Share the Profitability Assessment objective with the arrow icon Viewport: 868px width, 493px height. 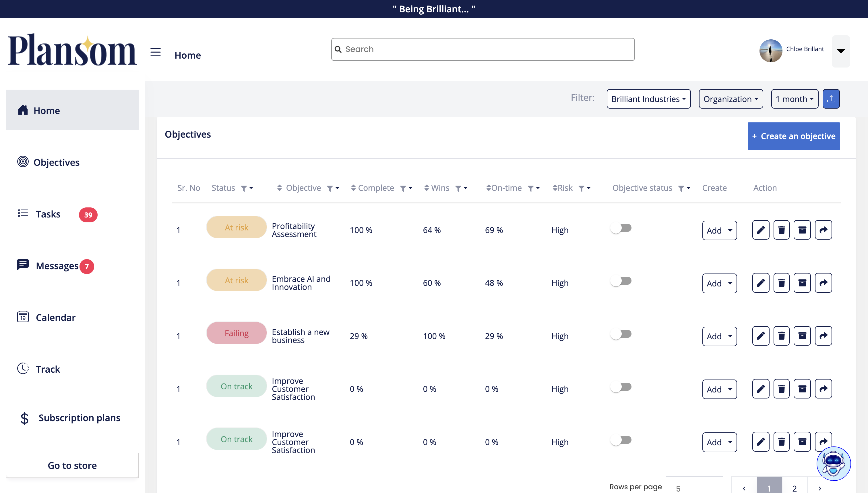coord(823,230)
